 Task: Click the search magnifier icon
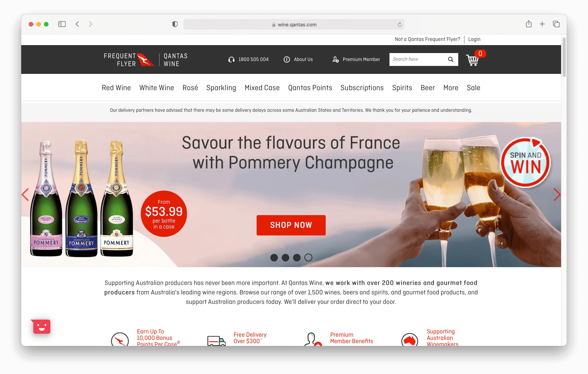pyautogui.click(x=450, y=59)
